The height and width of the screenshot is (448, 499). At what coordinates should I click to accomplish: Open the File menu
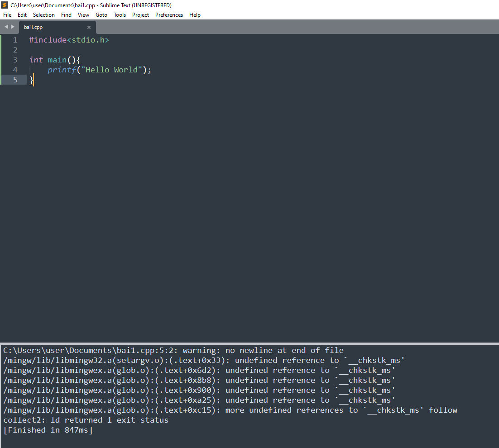click(x=7, y=15)
